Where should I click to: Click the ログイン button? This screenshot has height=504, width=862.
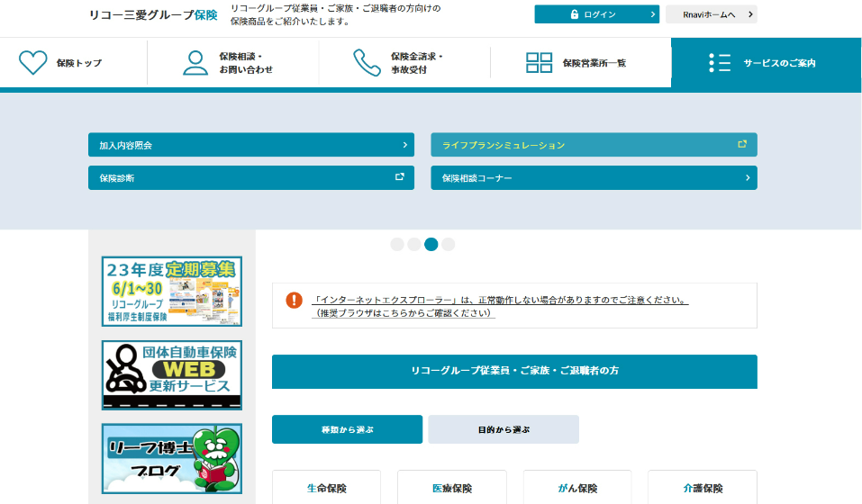pos(596,14)
